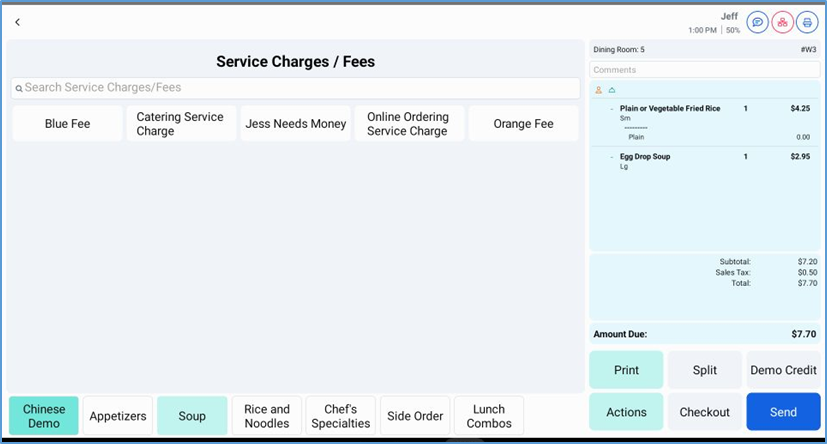Switch to the Appetizers category
The image size is (827, 444).
pos(118,416)
